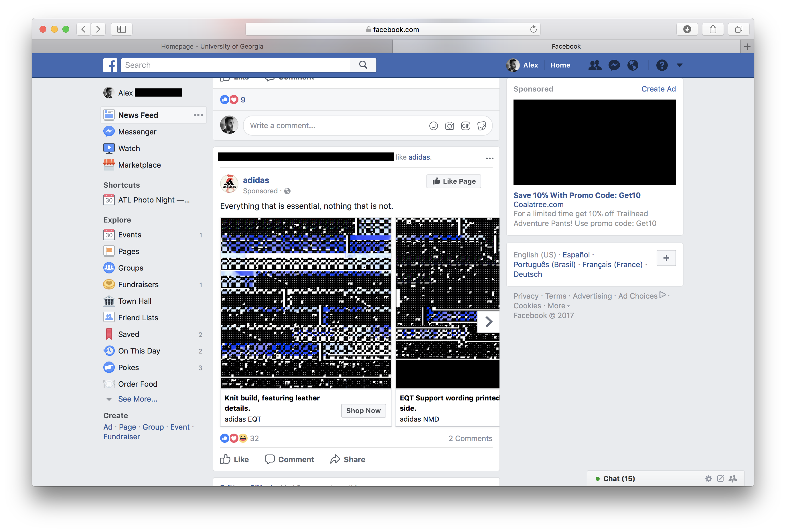Click the Facebook logo icon
The height and width of the screenshot is (532, 786).
(x=110, y=65)
